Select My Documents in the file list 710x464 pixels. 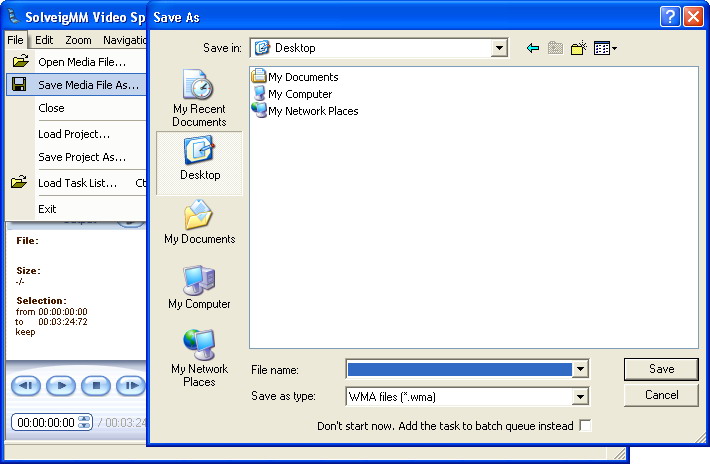[x=295, y=77]
